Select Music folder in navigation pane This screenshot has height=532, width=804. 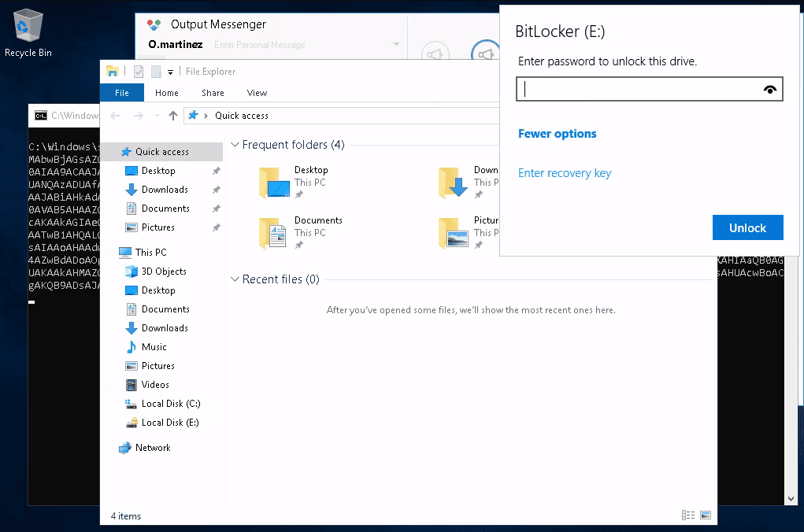154,347
